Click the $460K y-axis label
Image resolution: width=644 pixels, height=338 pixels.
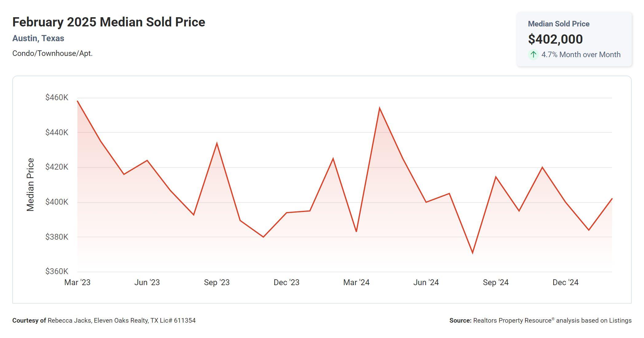[x=57, y=97]
